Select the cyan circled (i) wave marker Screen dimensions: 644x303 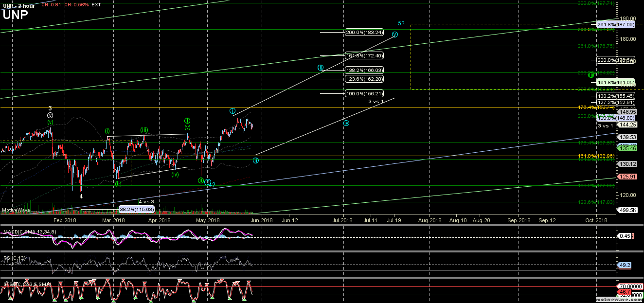233,111
